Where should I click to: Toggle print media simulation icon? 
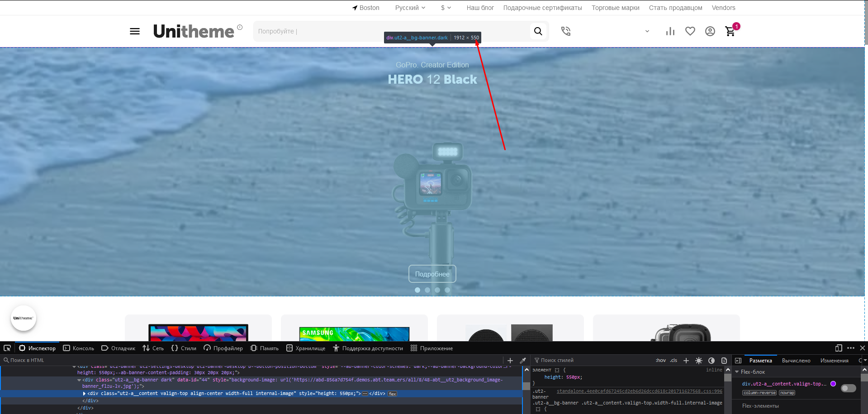click(724, 361)
